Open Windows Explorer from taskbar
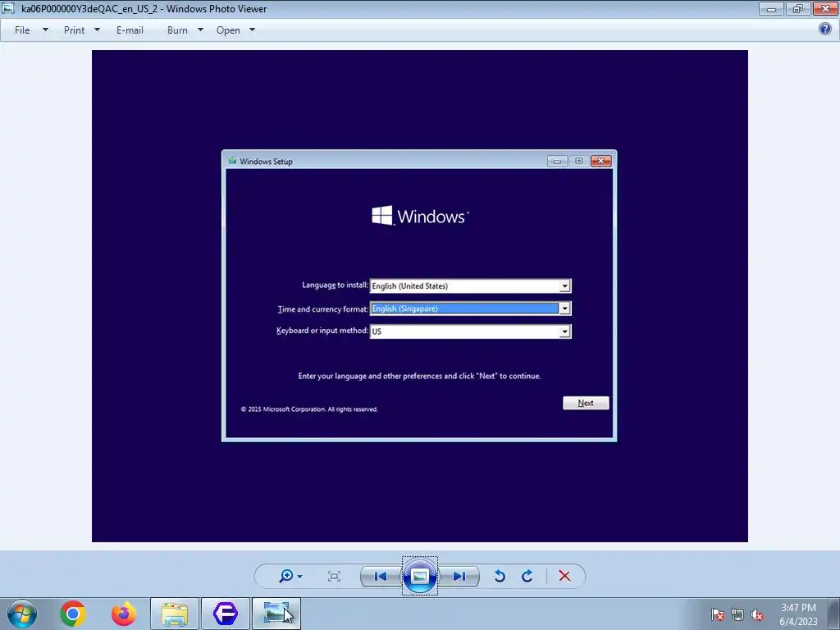This screenshot has height=630, width=840. click(x=175, y=614)
